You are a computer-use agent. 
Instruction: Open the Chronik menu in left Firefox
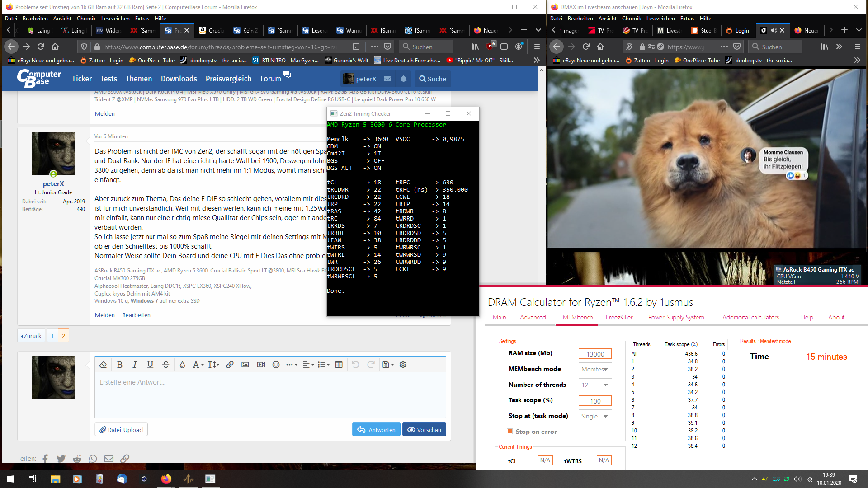point(86,19)
